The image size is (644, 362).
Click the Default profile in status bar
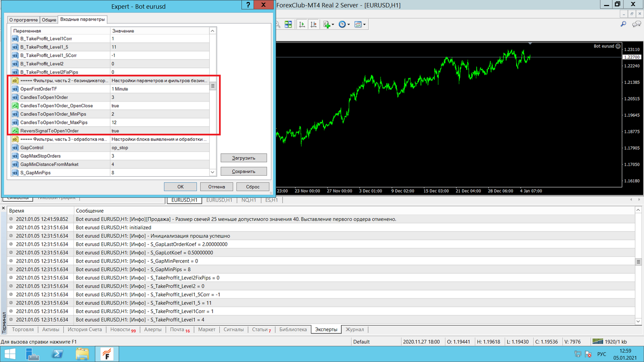pos(361,342)
